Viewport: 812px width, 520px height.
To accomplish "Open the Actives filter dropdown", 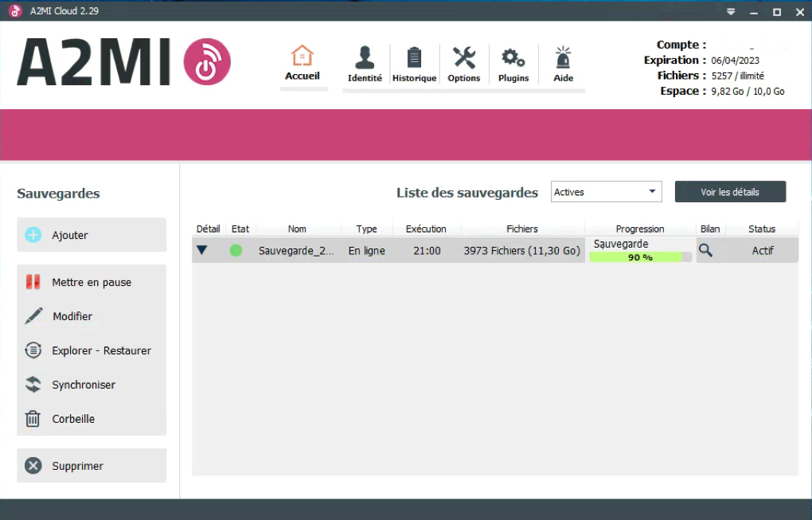I will tap(607, 192).
